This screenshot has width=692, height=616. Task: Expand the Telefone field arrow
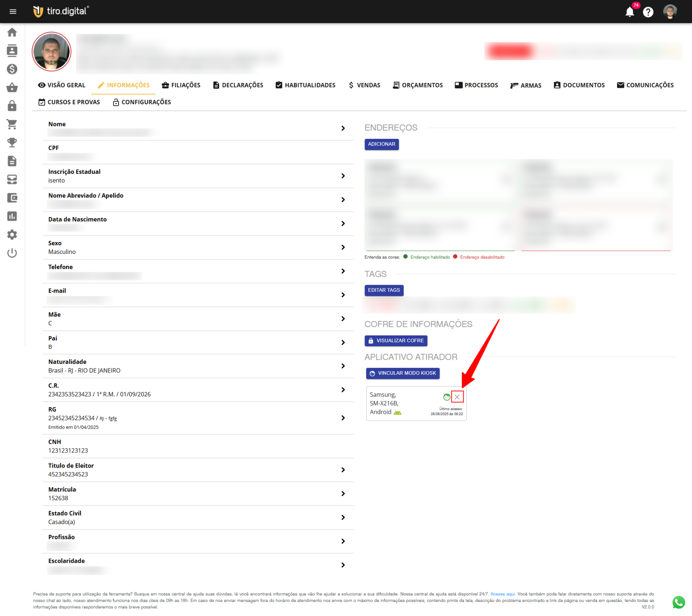click(343, 271)
